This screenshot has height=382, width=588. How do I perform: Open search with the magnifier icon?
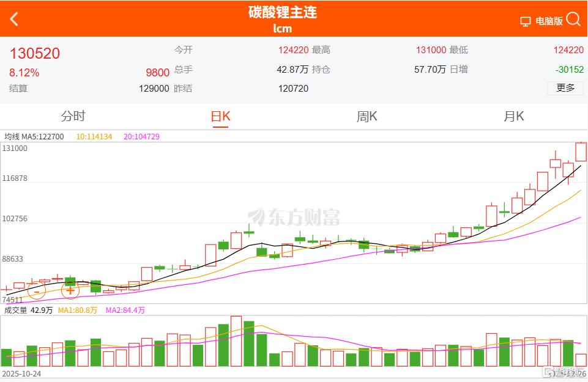pyautogui.click(x=573, y=19)
